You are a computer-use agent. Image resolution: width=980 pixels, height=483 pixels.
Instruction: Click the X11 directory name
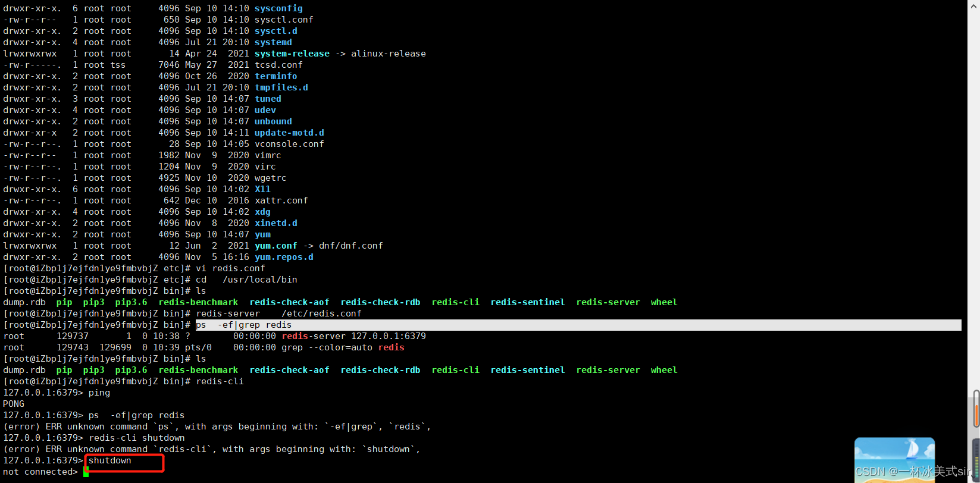point(262,189)
